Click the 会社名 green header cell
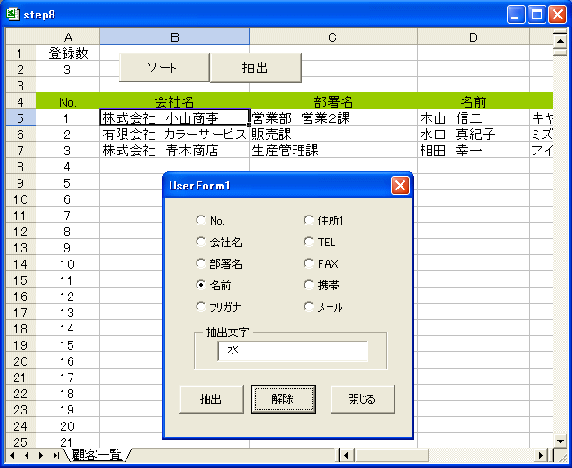Viewport: 572px width, 468px height. coord(174,102)
